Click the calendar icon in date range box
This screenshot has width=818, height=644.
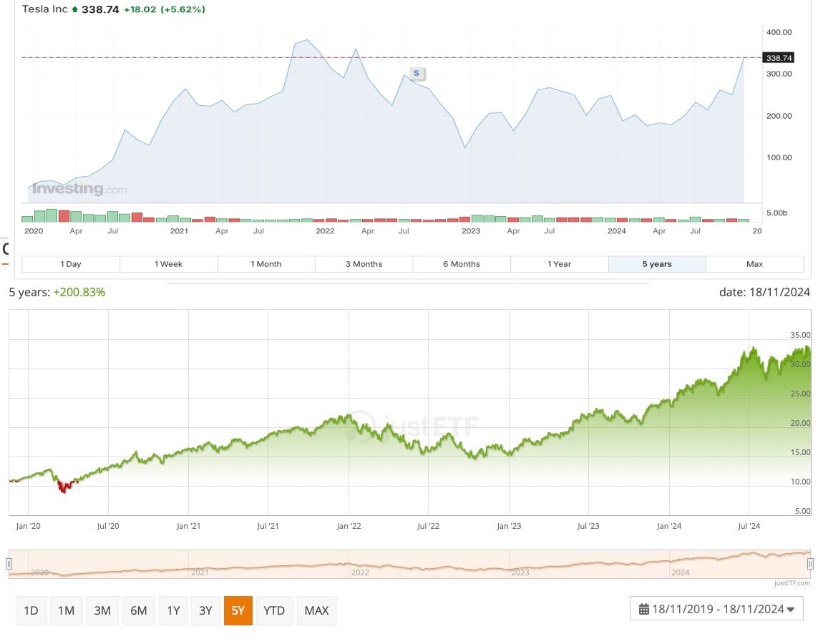pos(644,609)
